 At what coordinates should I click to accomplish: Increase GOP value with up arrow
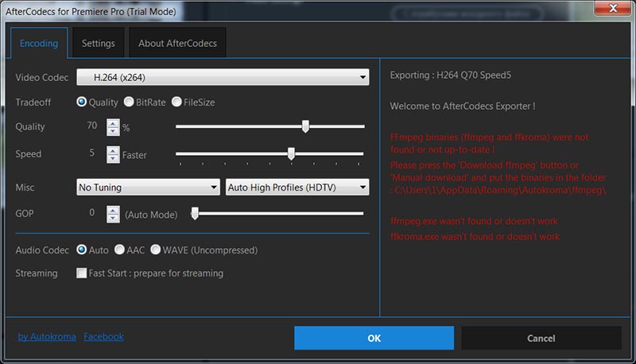pyautogui.click(x=113, y=210)
